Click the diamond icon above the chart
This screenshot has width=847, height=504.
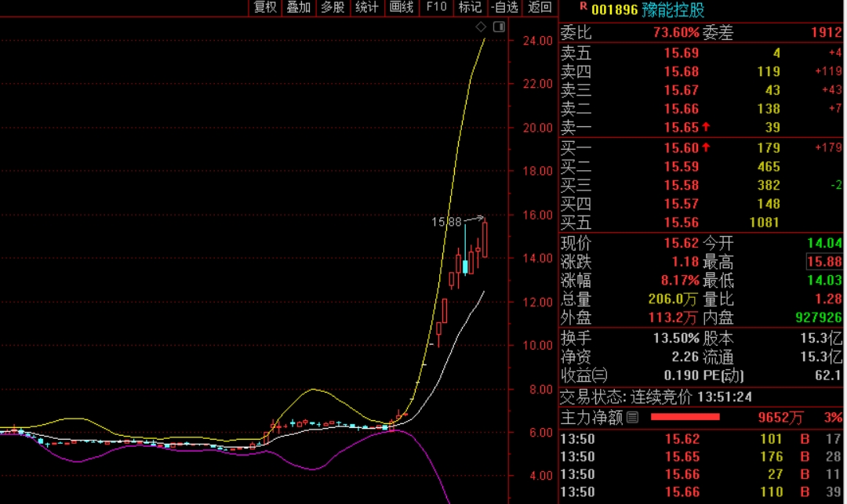(481, 27)
